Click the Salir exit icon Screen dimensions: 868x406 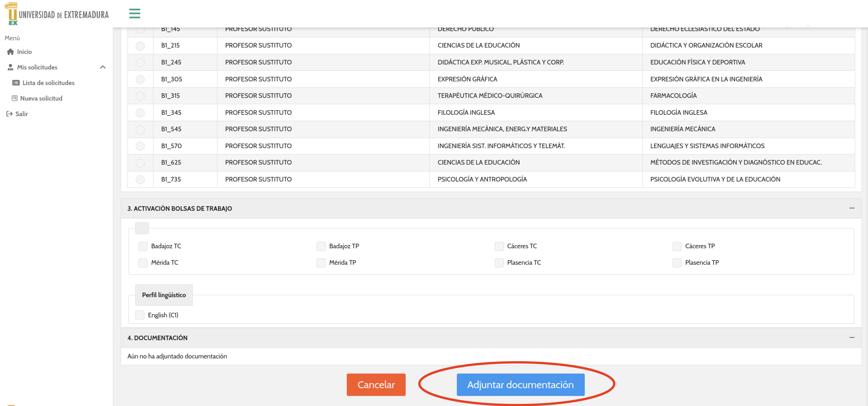coord(9,114)
